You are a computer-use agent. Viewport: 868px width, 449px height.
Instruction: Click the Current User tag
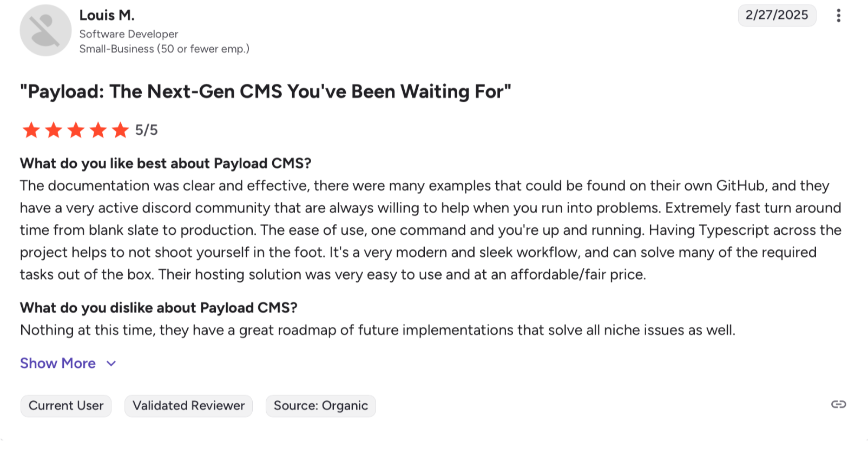point(66,406)
